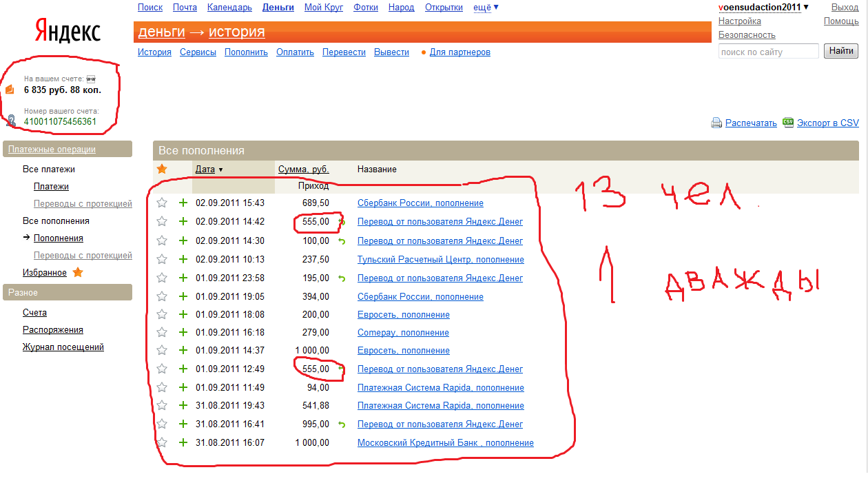Click the green return arrow beside 995,00
868x492 pixels.
341,424
